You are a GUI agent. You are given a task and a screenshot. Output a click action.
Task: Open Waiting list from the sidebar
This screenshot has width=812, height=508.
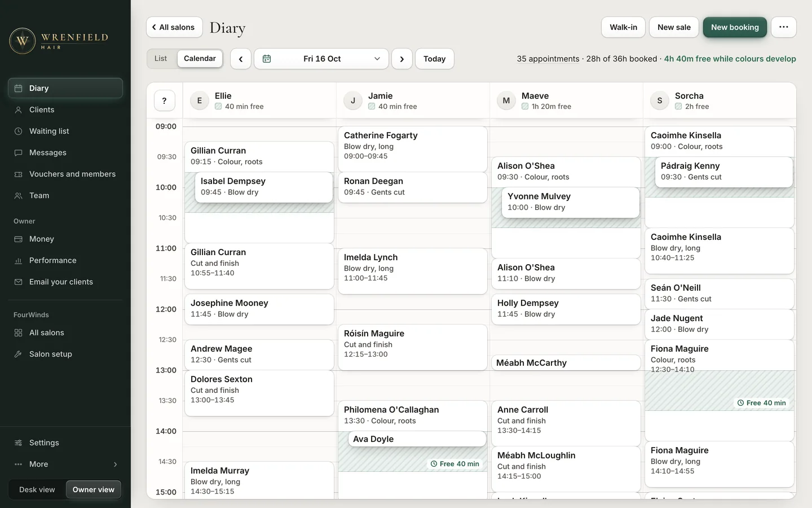click(x=65, y=131)
